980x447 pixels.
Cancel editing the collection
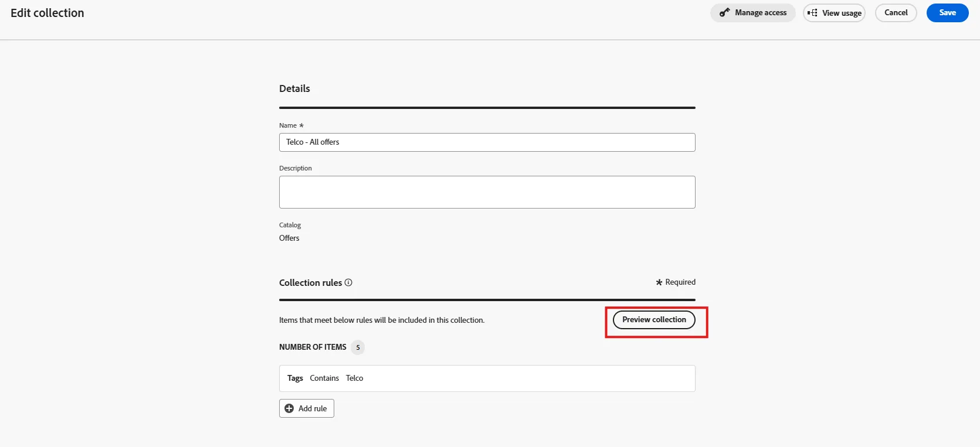coord(896,12)
